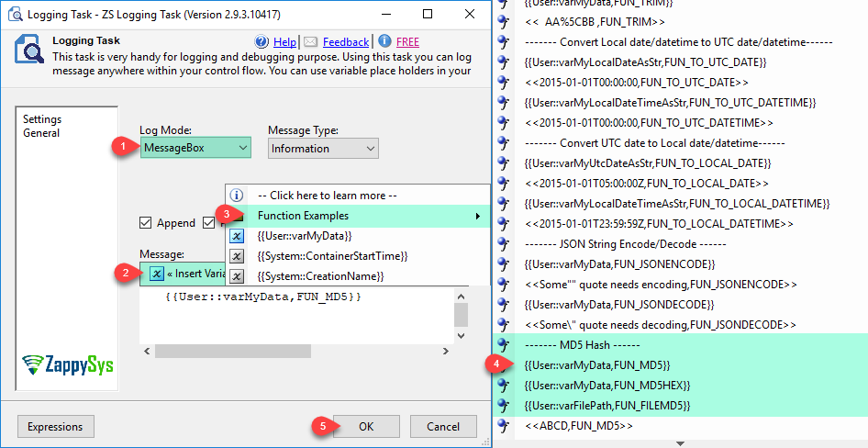
Task: Click the blue info icon beside FREE
Action: tap(385, 41)
